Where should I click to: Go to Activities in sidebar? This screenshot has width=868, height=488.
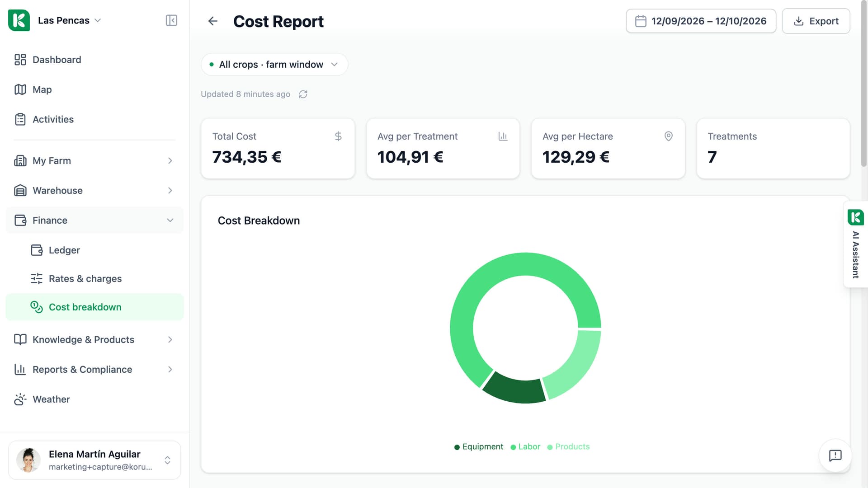coord(94,119)
